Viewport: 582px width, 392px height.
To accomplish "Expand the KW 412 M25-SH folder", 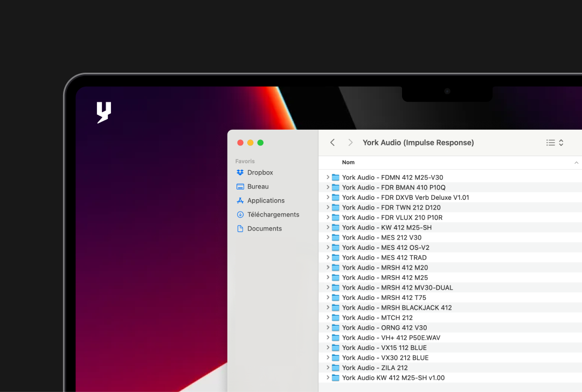I will (x=328, y=227).
